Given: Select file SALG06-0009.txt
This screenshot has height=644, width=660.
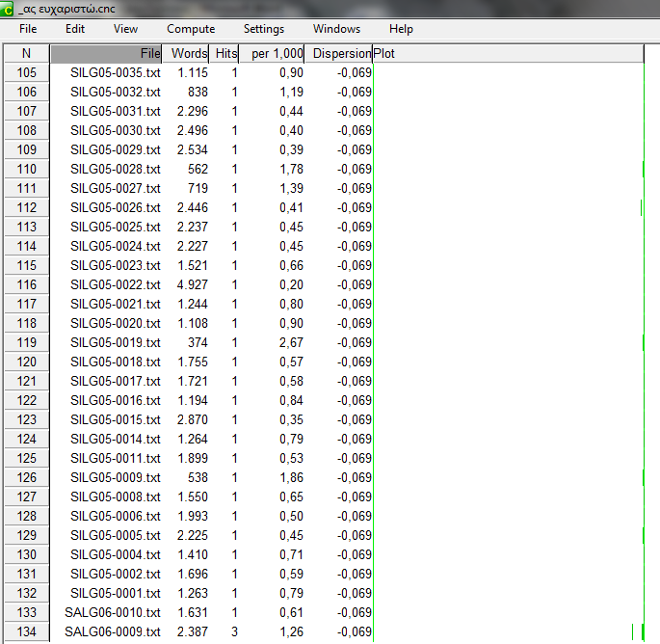Looking at the screenshot, I should [113, 632].
